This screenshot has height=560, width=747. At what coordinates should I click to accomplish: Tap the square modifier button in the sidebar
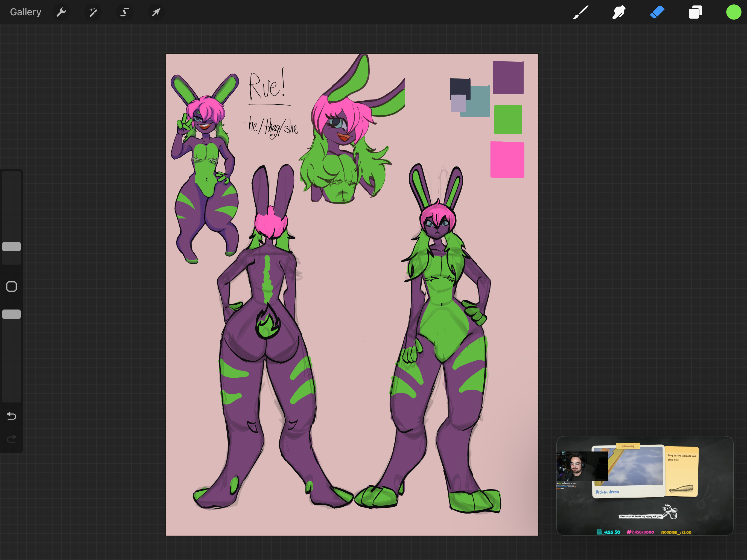(x=11, y=287)
